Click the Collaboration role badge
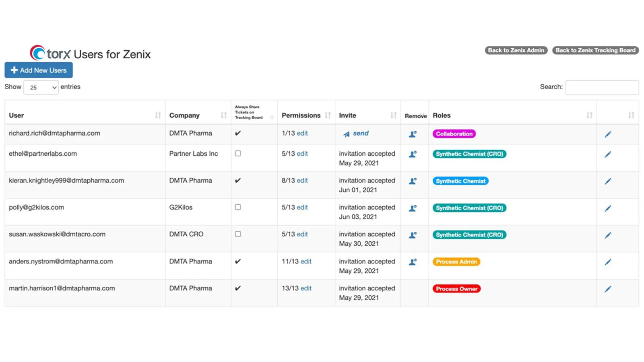Viewport: 644px width, 362px height. [x=454, y=134]
